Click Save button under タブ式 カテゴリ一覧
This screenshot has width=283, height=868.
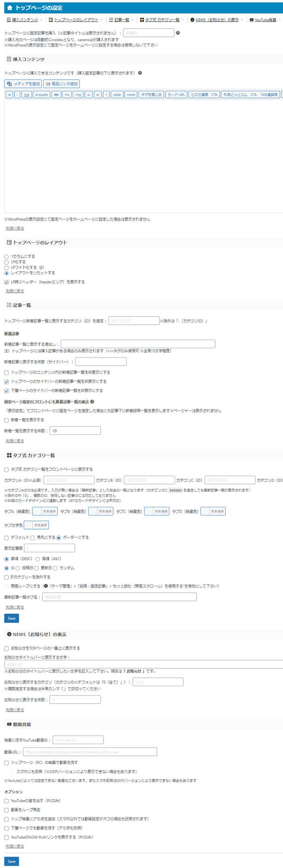click(x=12, y=618)
